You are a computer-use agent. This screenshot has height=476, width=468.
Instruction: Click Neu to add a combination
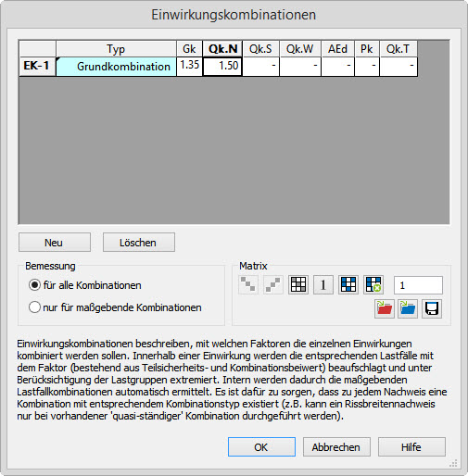click(55, 243)
